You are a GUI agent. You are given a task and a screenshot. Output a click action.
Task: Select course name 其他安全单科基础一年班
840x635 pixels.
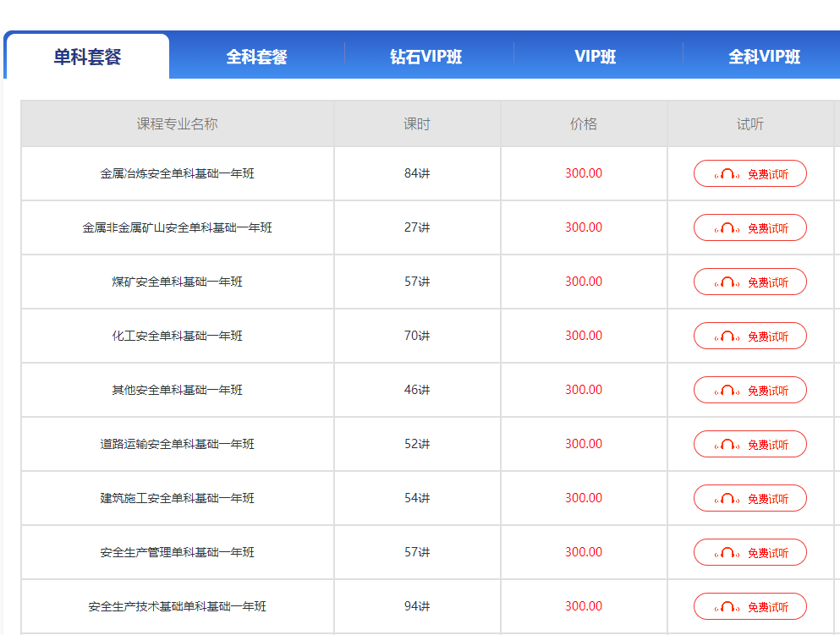click(178, 390)
